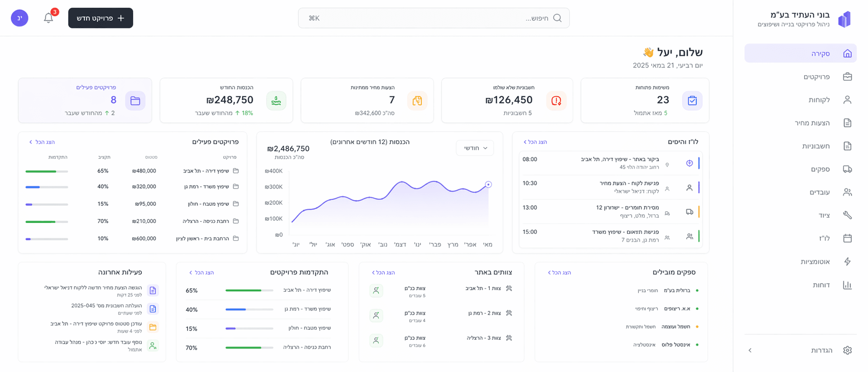Click the site visit crosshair icon

coord(690,163)
